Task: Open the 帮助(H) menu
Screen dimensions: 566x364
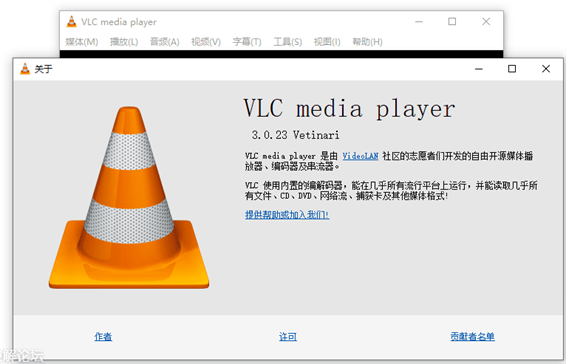Action: (367, 42)
